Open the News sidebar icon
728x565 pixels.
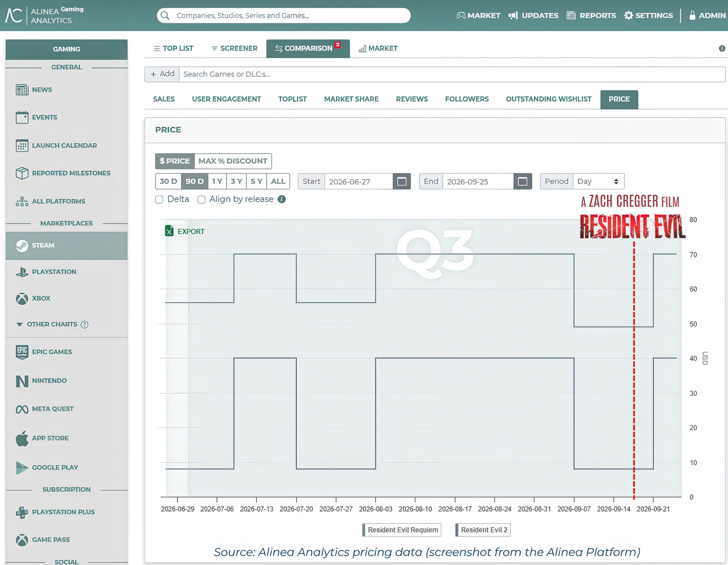tap(22, 90)
